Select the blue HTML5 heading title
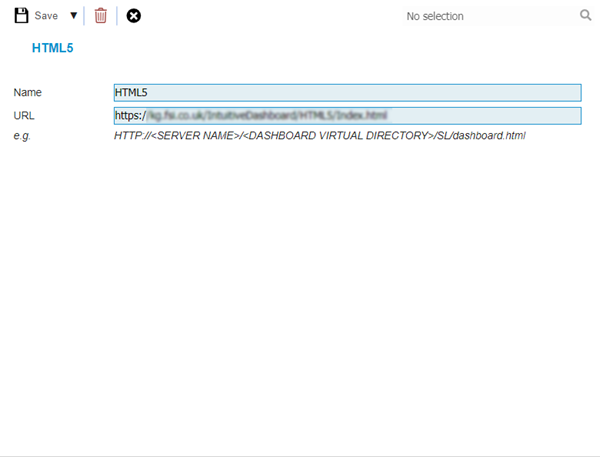This screenshot has height=457, width=600. coord(53,47)
